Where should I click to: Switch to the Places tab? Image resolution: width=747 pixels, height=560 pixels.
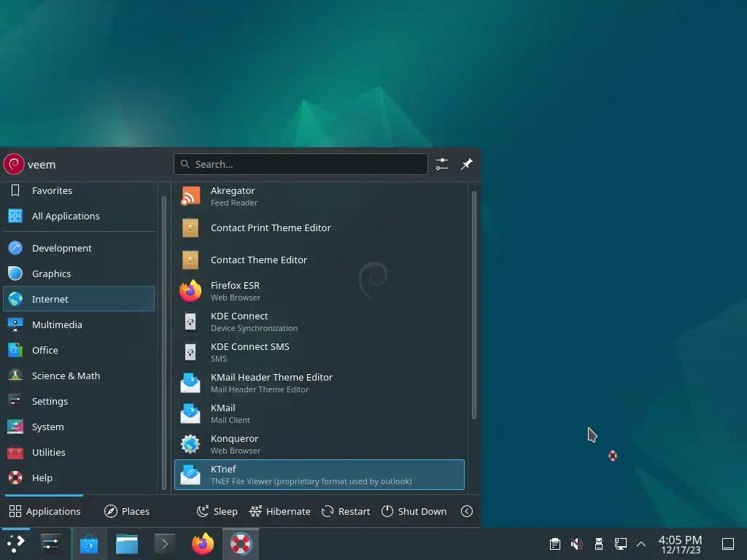click(127, 511)
